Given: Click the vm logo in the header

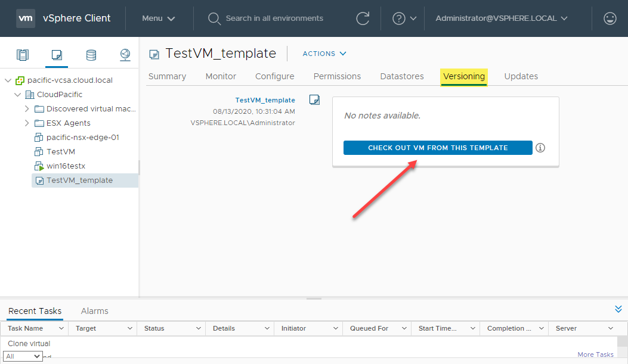Looking at the screenshot, I should (x=26, y=18).
